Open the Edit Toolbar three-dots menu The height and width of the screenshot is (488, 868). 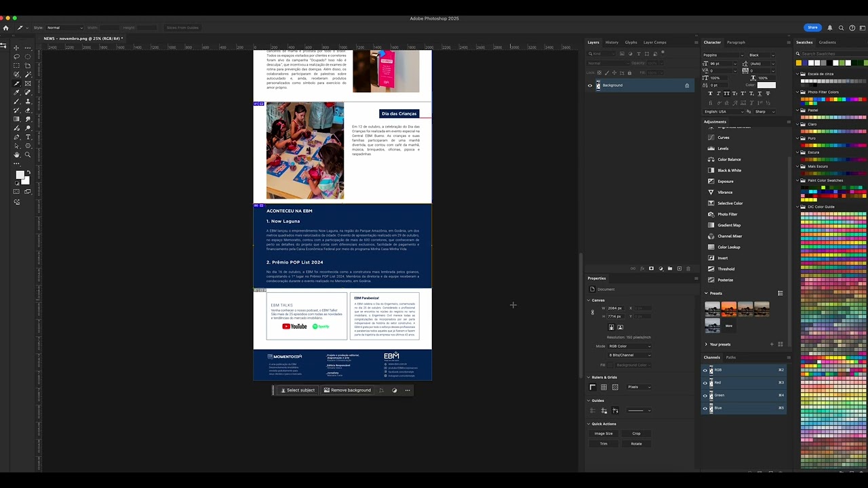coord(16,163)
